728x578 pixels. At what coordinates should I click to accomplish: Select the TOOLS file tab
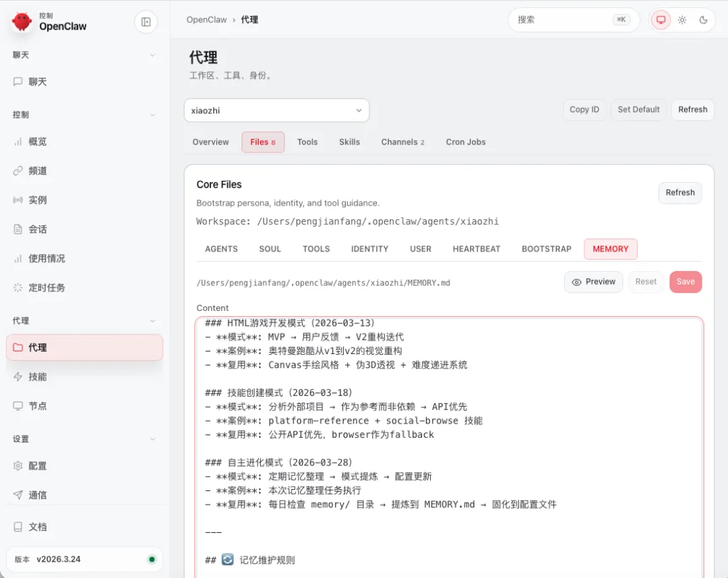tap(316, 249)
